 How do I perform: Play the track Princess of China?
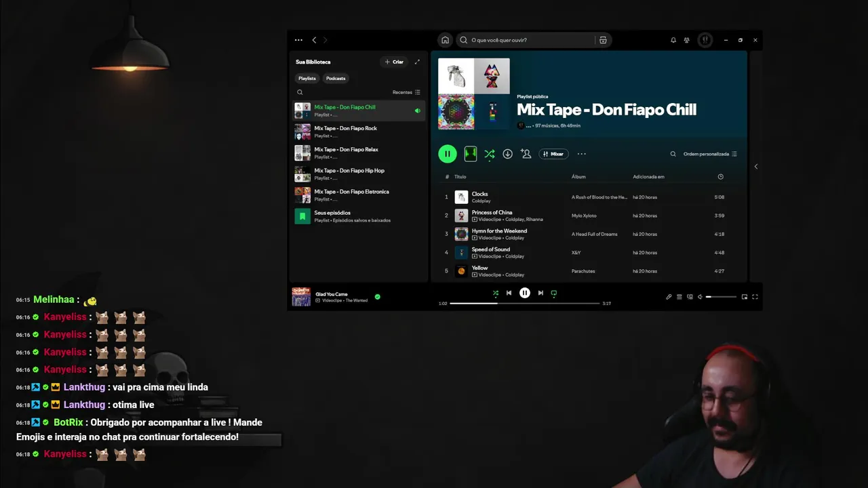coord(590,216)
